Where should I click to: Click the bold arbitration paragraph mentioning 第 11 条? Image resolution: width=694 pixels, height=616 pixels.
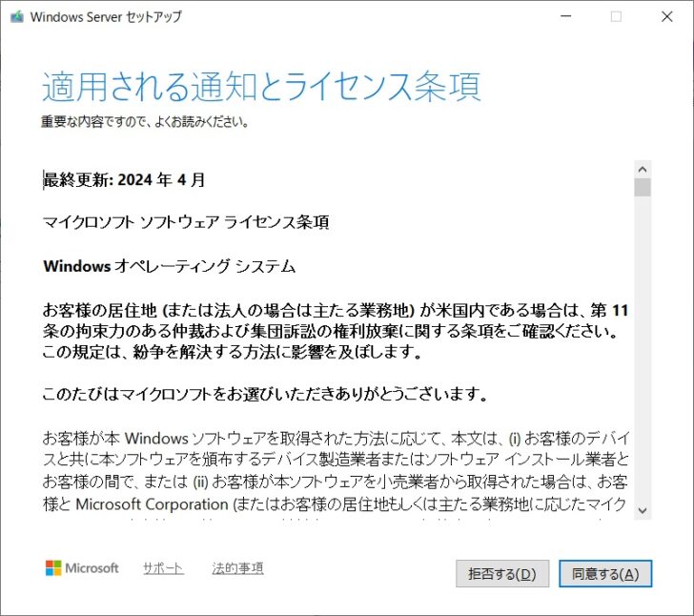[x=336, y=331]
